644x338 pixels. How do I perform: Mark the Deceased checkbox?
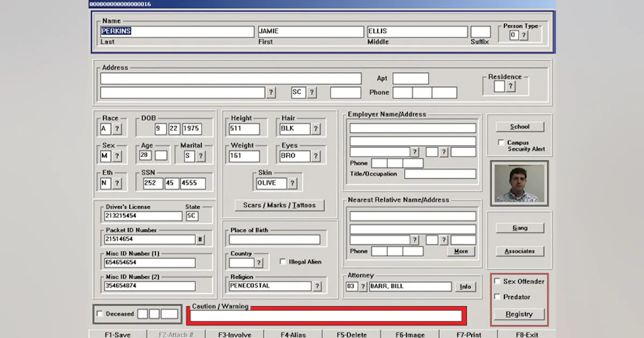click(x=99, y=314)
